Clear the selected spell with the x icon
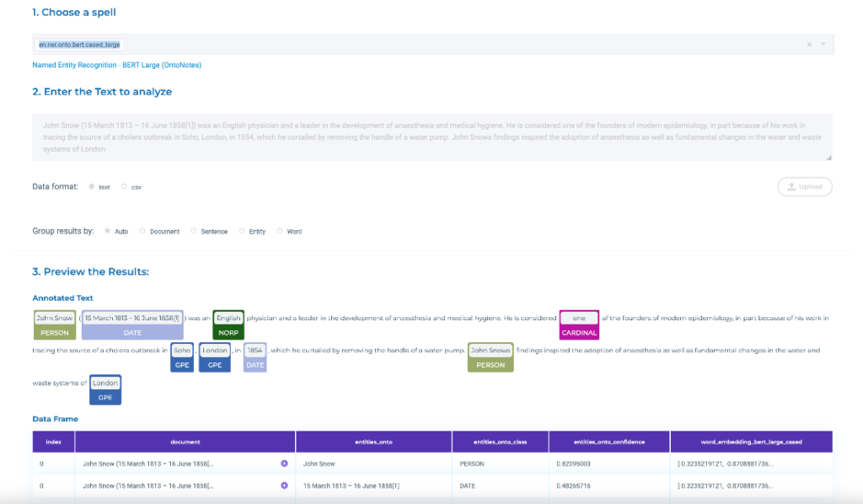Screen dimensions: 863x504 (x=808, y=43)
